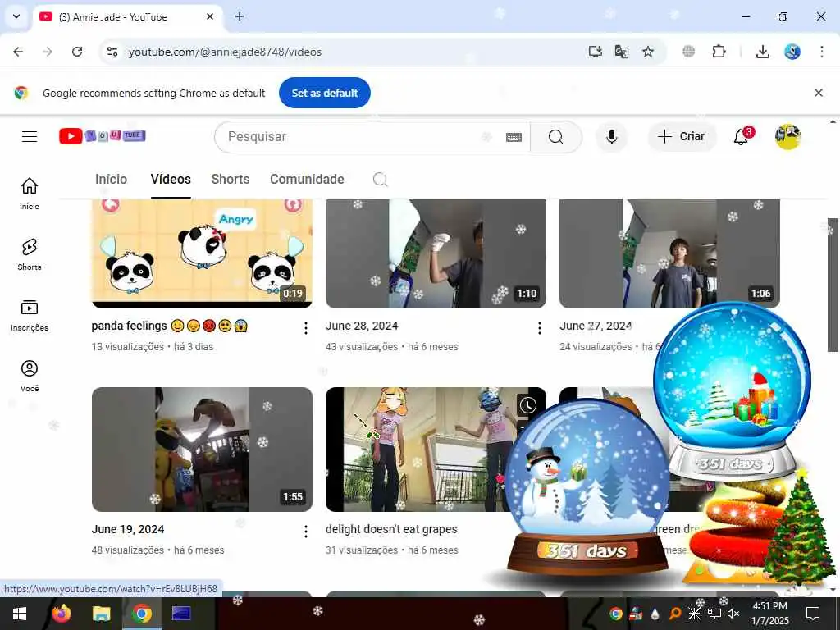Select the Annie Jade - YouTube browser tab

pos(129,17)
